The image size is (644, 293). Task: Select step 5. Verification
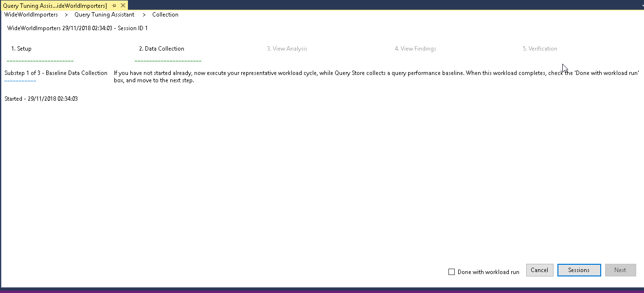click(540, 49)
